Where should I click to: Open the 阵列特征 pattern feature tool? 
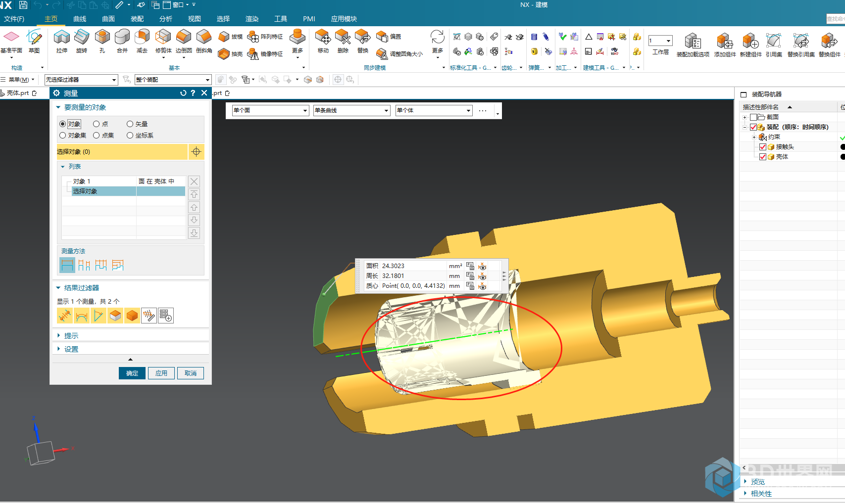point(265,37)
